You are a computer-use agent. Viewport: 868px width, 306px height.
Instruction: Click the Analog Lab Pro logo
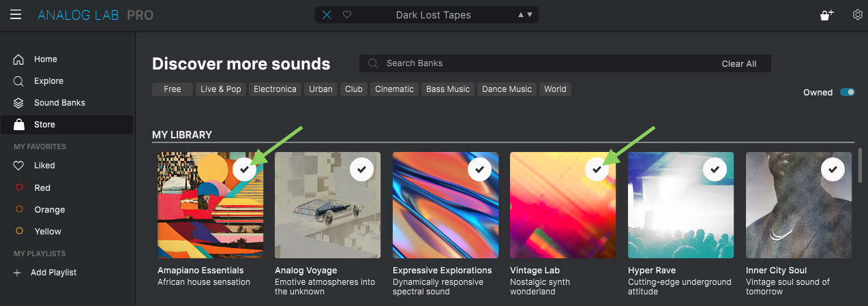[x=95, y=15]
